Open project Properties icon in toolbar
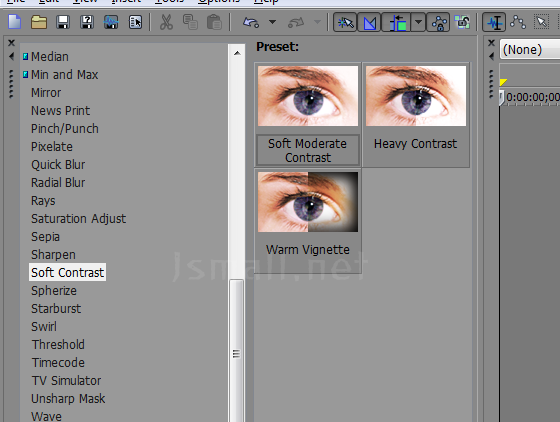The image size is (560, 422). pyautogui.click(x=135, y=22)
